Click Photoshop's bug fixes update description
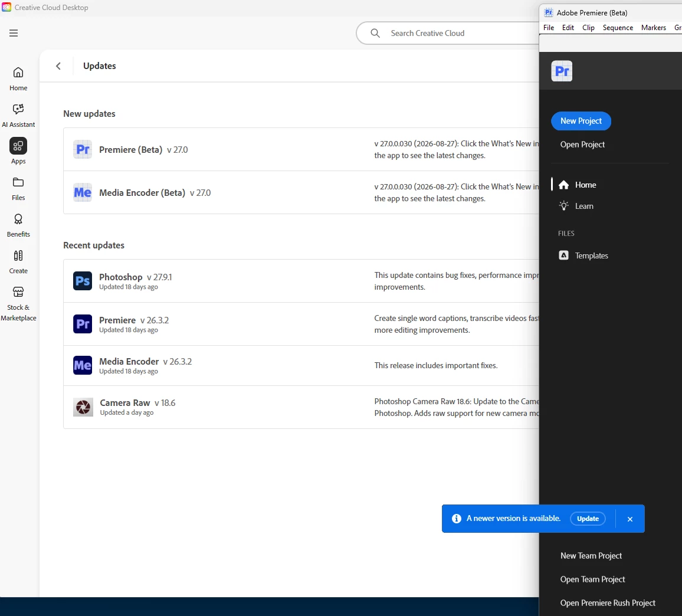Viewport: 682px width, 616px height. (456, 281)
